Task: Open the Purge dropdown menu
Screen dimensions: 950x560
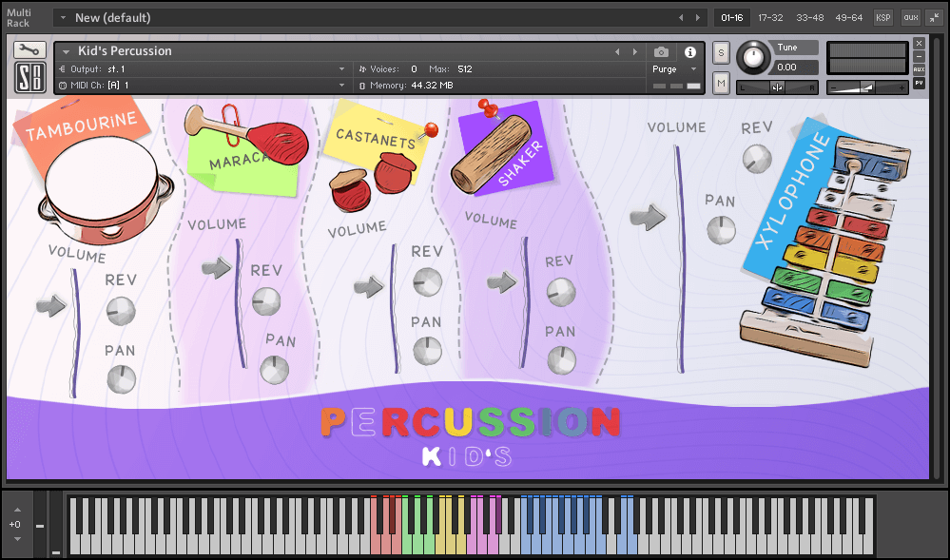Action: coord(692,68)
